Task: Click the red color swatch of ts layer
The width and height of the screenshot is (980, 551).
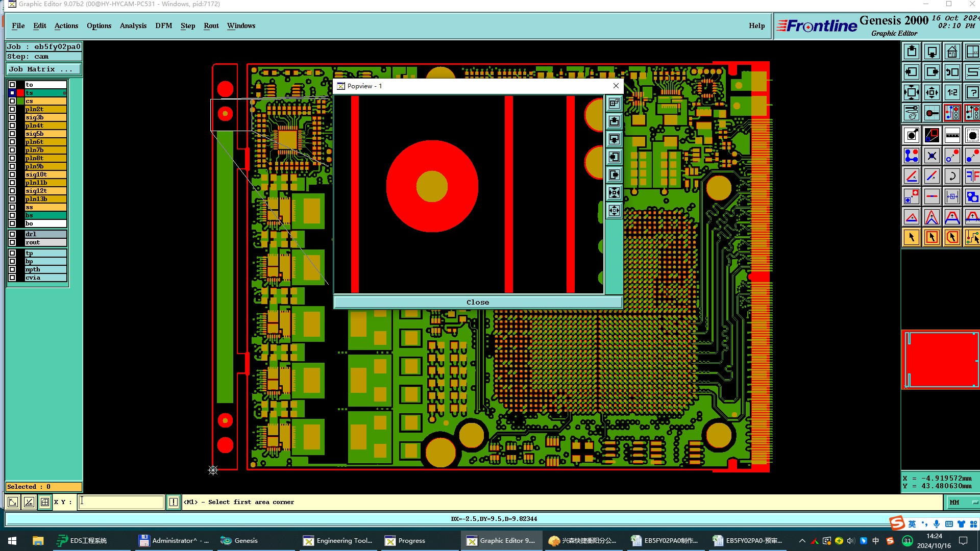Action: click(20, 93)
